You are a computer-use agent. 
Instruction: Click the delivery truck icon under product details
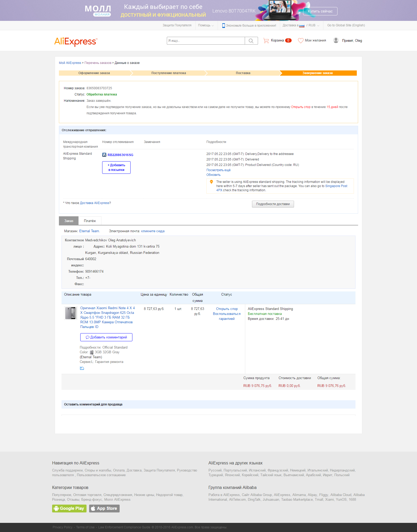tap(82, 368)
